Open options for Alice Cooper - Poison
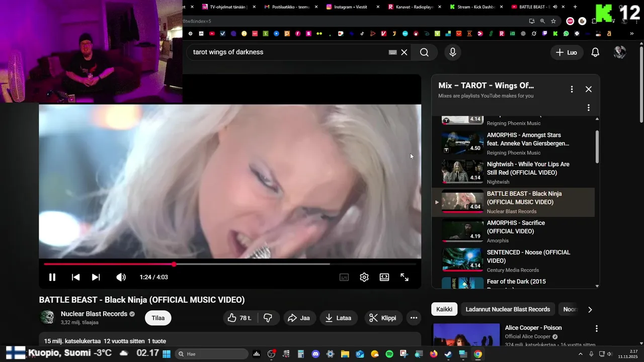 pos(597,328)
